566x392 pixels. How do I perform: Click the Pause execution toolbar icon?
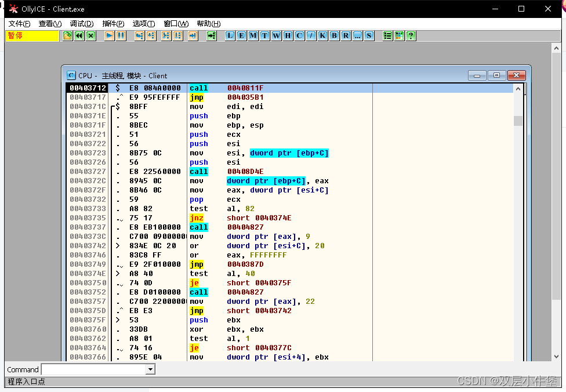121,36
